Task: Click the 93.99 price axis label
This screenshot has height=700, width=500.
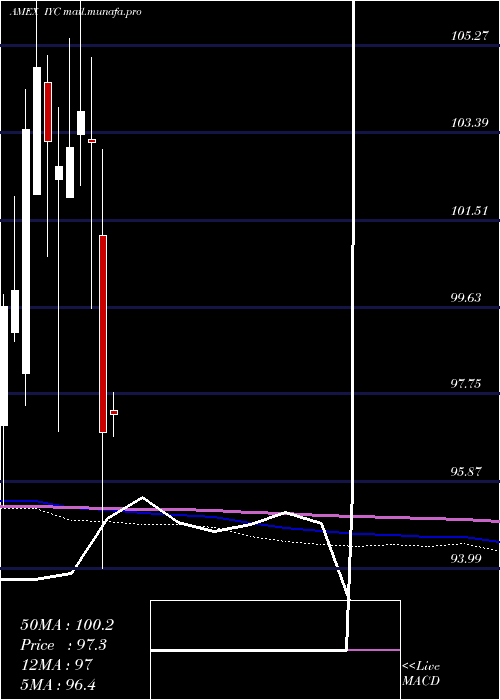Action: 467,558
